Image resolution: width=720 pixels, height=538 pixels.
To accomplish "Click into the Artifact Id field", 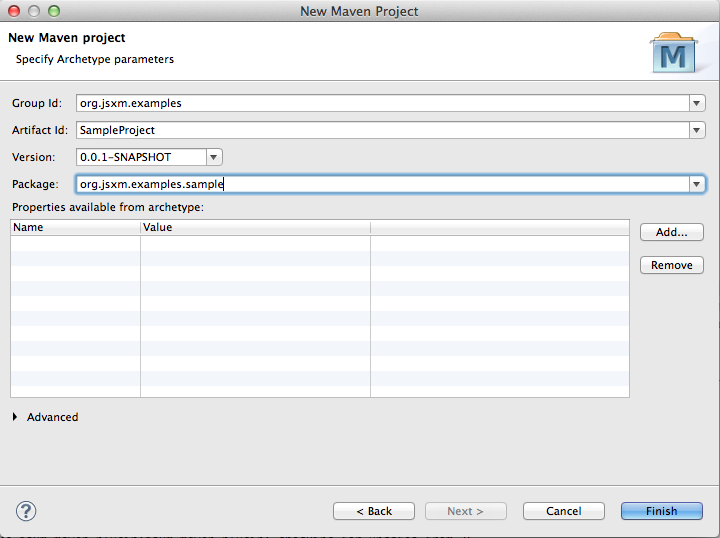I will pyautogui.click(x=380, y=130).
